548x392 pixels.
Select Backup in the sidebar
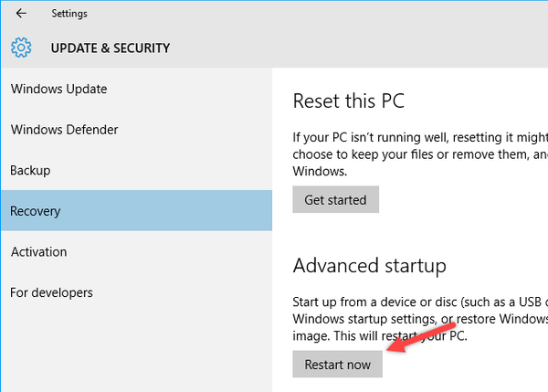30,170
